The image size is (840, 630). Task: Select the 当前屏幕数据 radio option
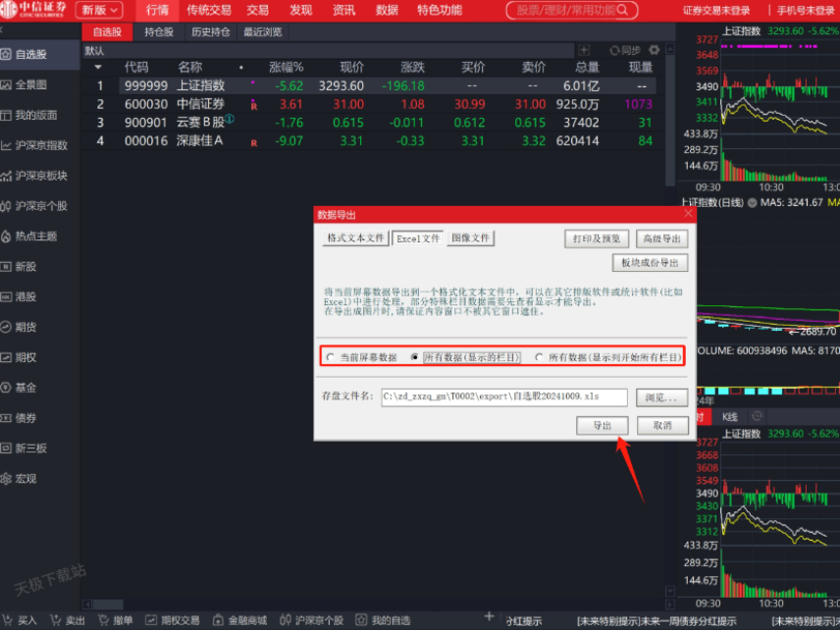(x=331, y=357)
